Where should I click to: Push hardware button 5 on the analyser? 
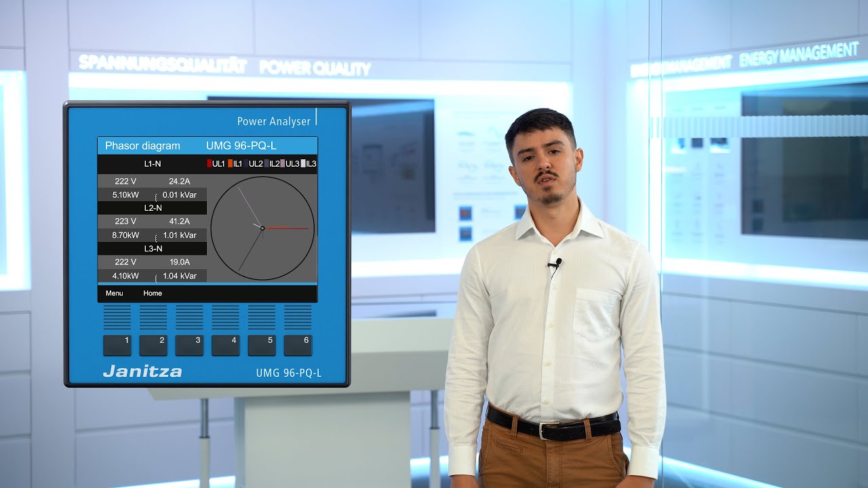(261, 345)
